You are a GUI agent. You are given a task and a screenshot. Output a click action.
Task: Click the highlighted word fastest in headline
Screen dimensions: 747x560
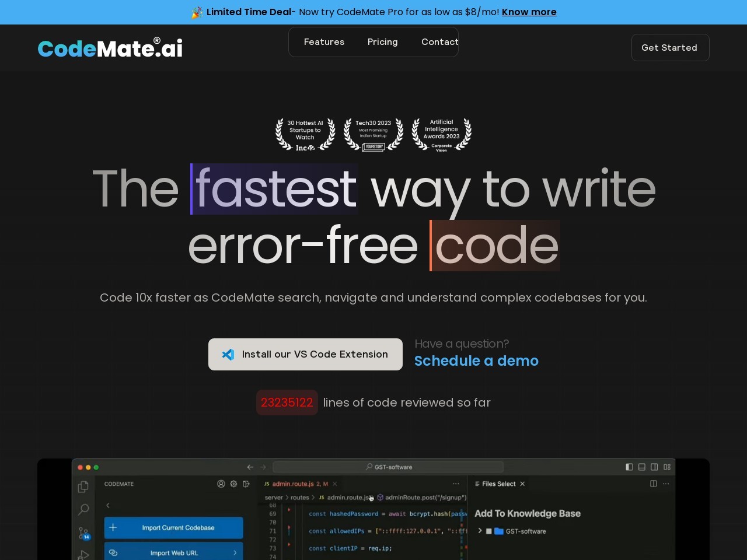(x=274, y=189)
